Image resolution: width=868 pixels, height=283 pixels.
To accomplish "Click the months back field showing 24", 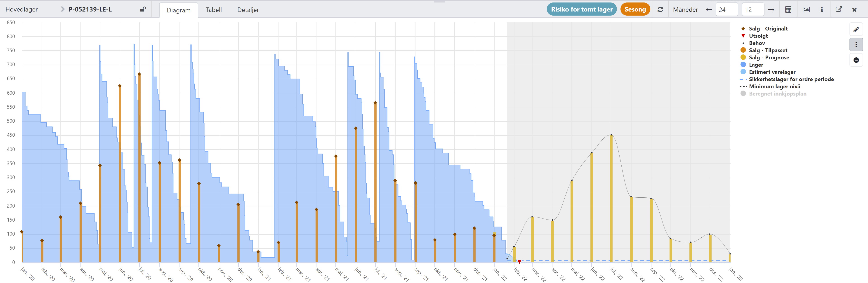I will click(726, 9).
